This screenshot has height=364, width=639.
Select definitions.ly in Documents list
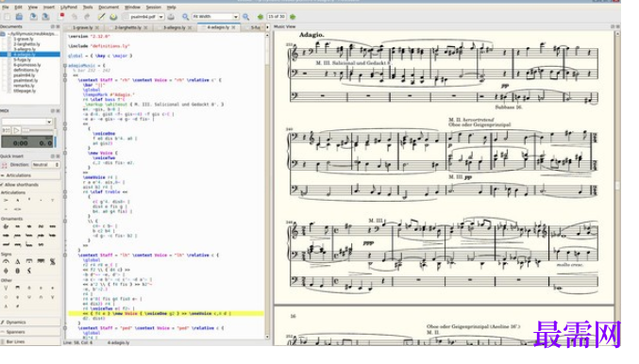pos(26,70)
